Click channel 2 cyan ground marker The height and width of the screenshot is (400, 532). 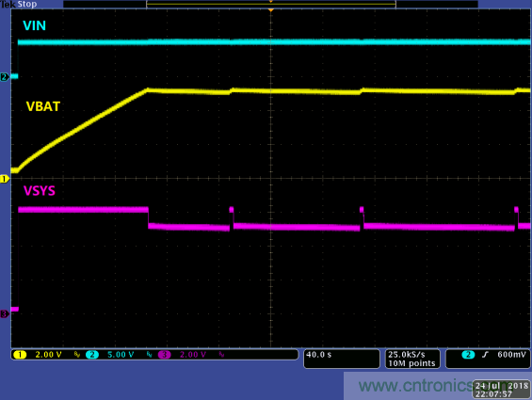pyautogui.click(x=5, y=77)
